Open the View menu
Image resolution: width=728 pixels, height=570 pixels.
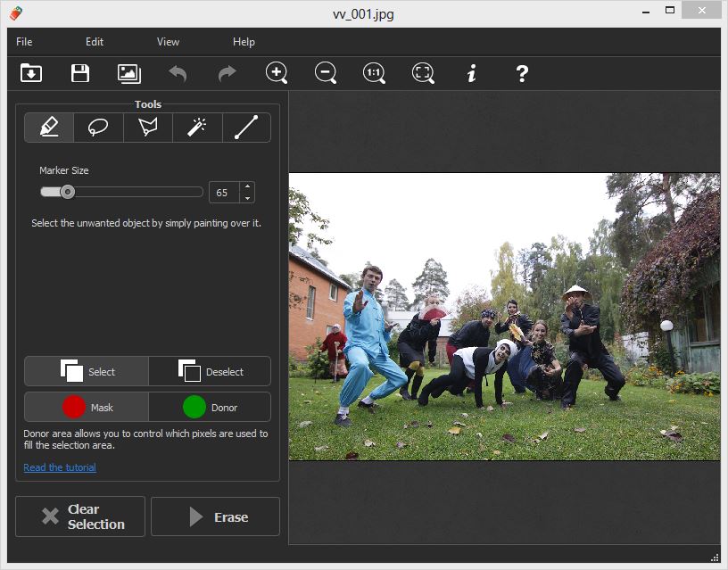[x=168, y=42]
